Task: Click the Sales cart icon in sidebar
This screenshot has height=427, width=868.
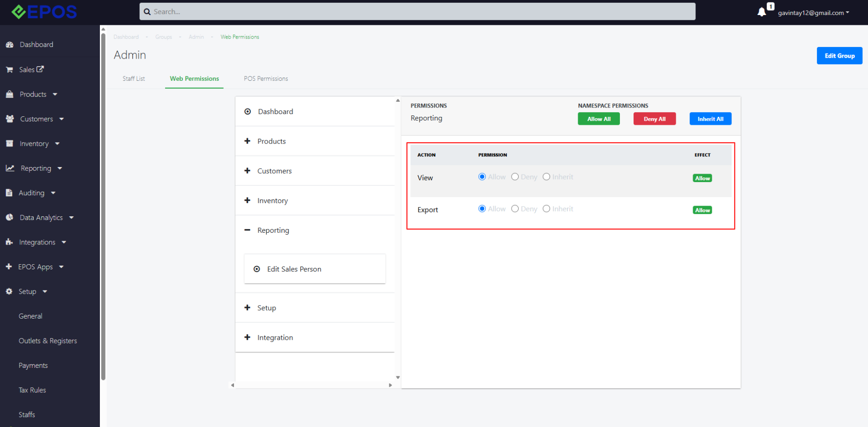Action: [9, 69]
